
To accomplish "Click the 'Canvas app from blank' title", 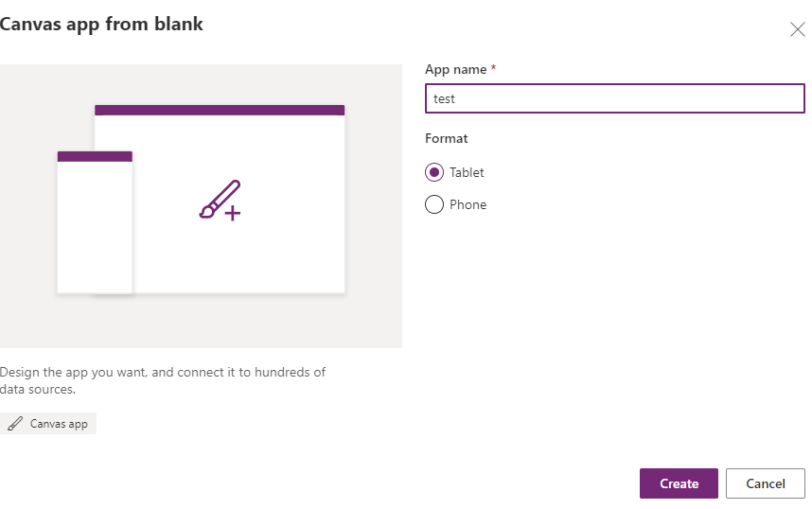I will 101,24.
